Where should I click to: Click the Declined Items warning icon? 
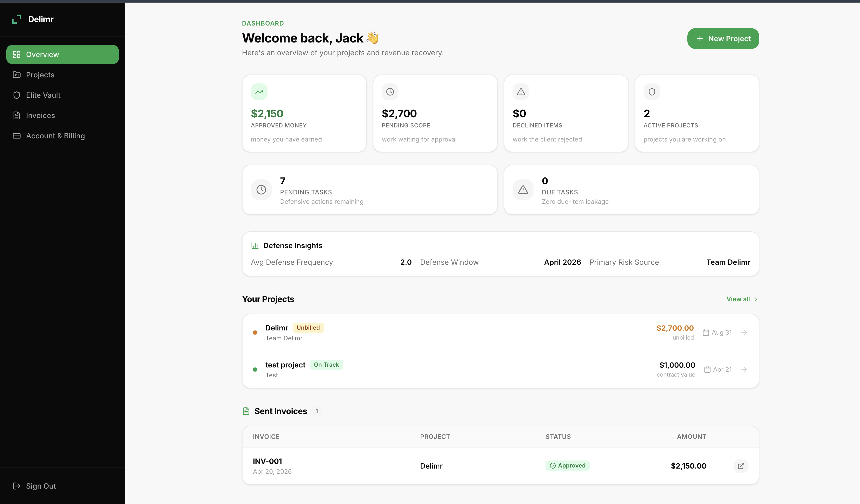click(521, 92)
